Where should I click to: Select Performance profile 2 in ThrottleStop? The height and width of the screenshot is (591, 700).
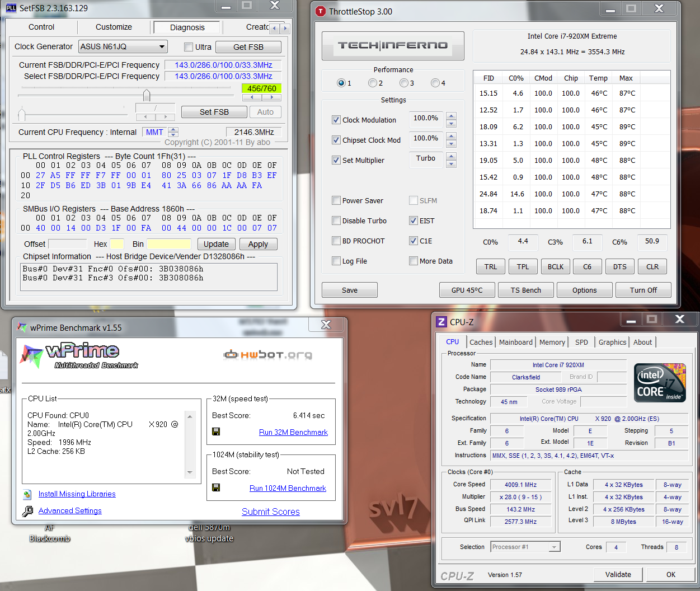(x=372, y=83)
